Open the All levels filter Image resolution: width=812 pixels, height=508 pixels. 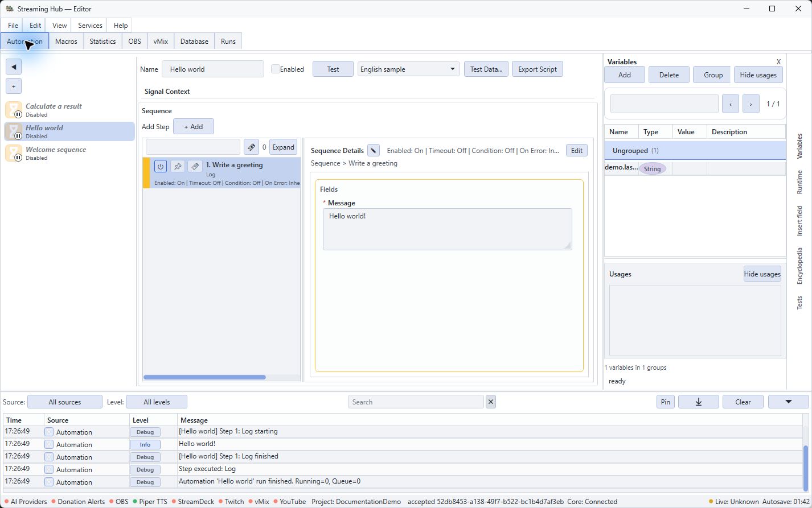coord(157,402)
